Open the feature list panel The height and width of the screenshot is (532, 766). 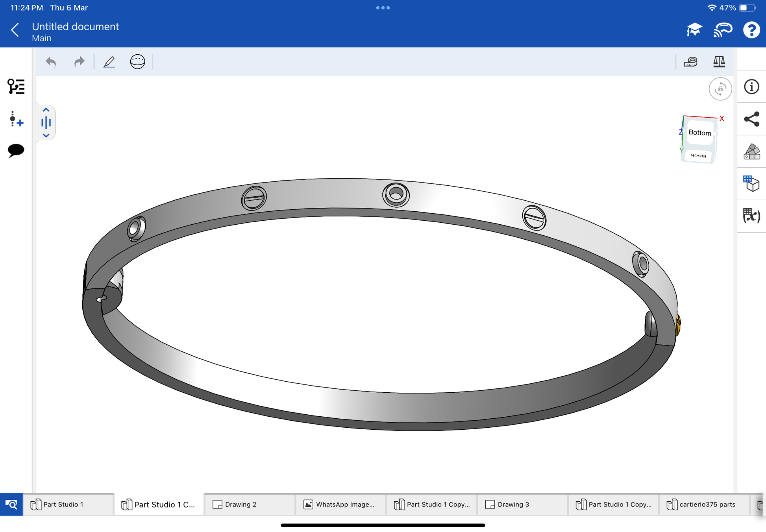pyautogui.click(x=16, y=87)
